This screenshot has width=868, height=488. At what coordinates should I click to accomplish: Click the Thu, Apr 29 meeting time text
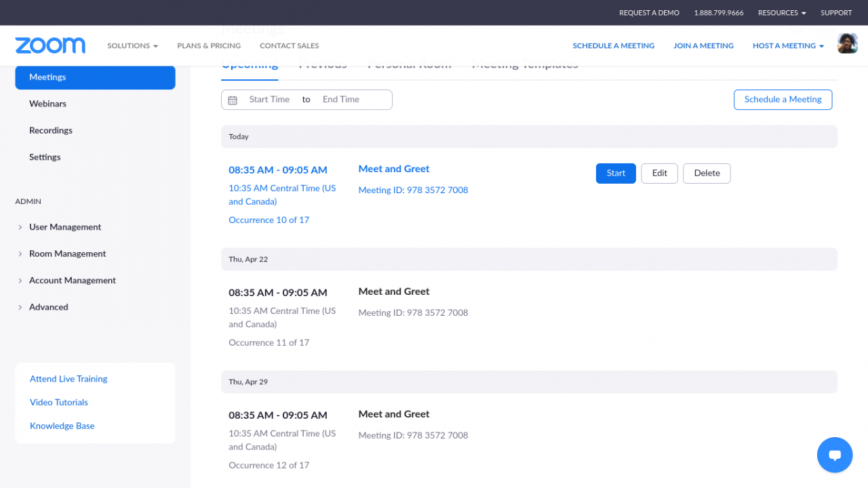click(278, 415)
